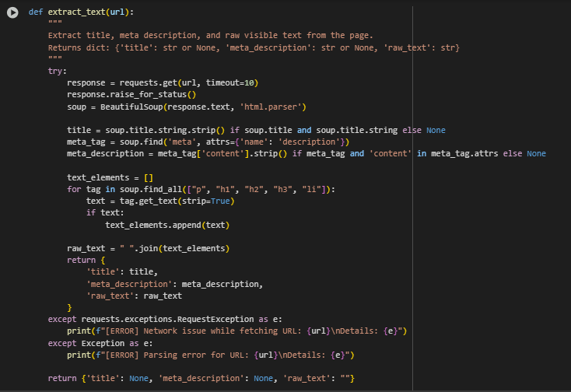Place cursor on the def keyword
This screenshot has width=571, height=392.
(36, 12)
